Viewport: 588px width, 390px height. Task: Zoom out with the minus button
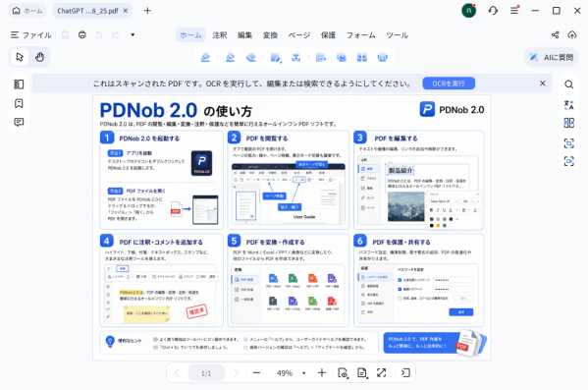click(256, 373)
